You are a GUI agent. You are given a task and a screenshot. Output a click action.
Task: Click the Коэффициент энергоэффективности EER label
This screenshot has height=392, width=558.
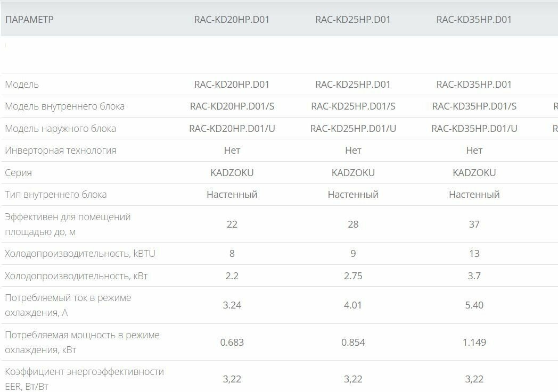click(84, 379)
